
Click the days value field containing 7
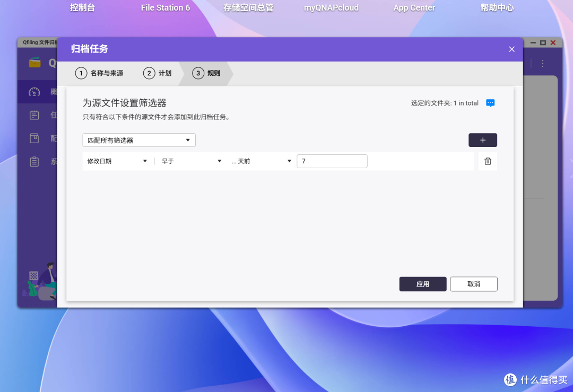pos(332,161)
